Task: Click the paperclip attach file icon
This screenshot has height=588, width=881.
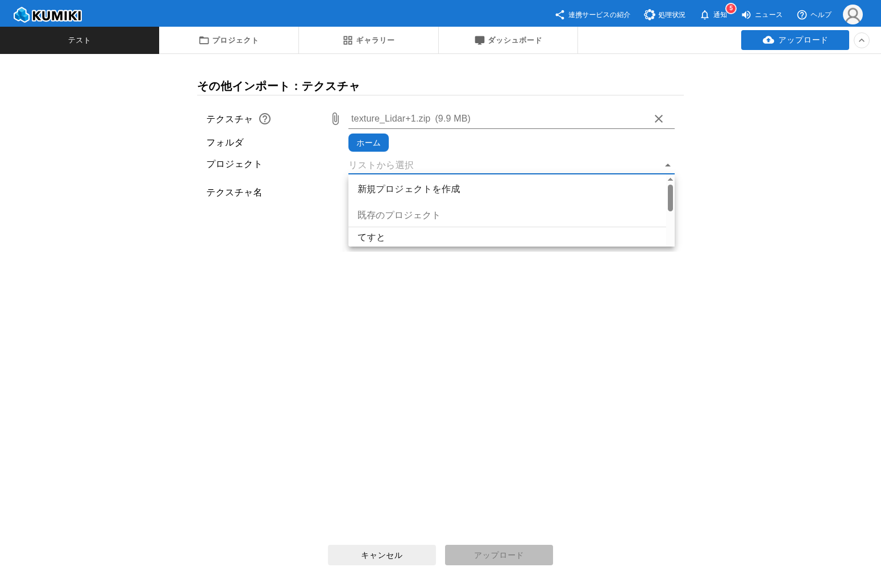Action: point(335,119)
